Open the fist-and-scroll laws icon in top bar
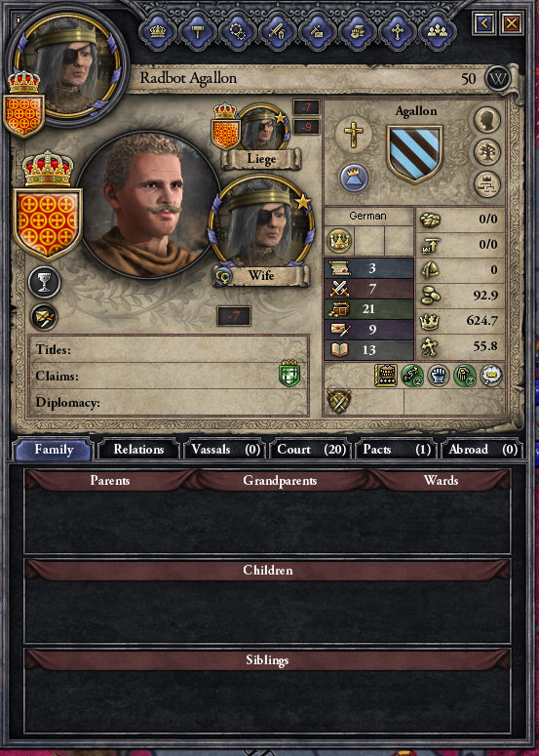539x756 pixels. click(357, 32)
